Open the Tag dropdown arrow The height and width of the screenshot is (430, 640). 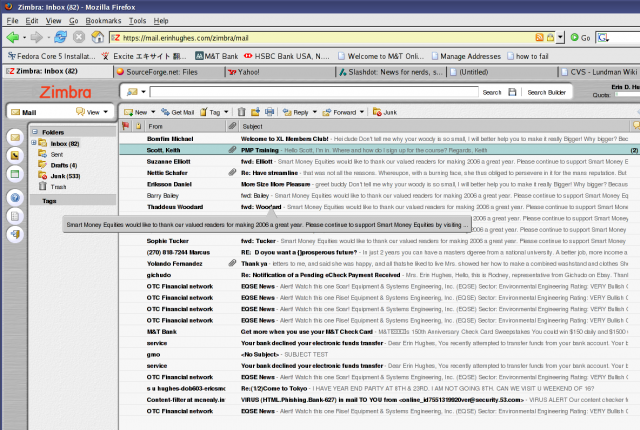(226, 112)
